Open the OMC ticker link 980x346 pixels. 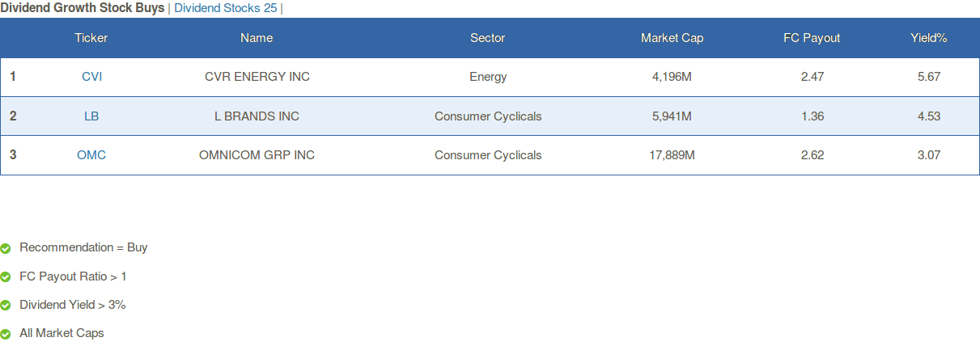pos(91,155)
